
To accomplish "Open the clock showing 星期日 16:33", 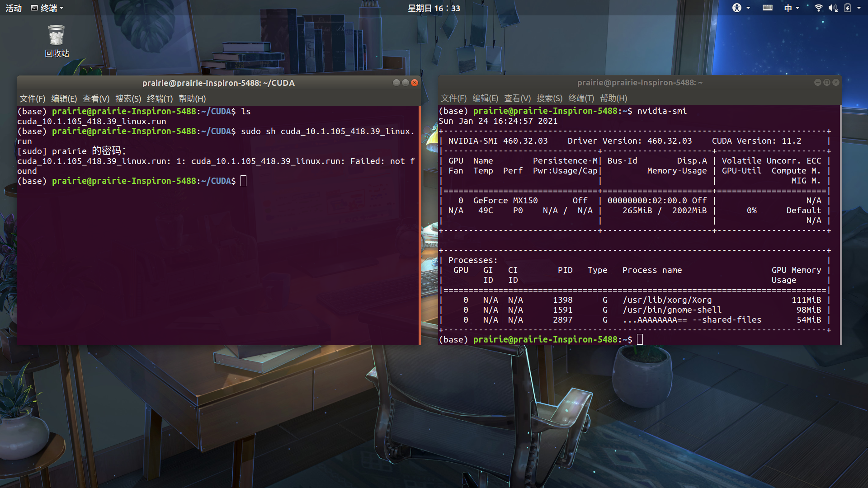I will 434,8.
